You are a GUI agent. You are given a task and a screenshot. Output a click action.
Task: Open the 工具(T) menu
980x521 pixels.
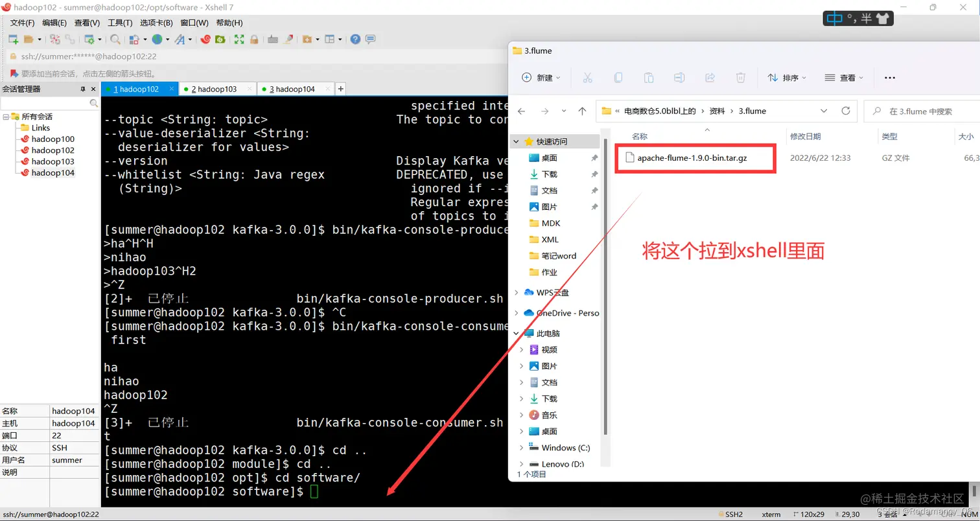coord(120,23)
